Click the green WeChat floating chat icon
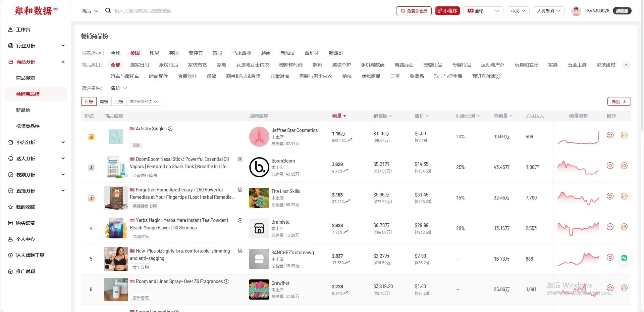 [x=624, y=258]
